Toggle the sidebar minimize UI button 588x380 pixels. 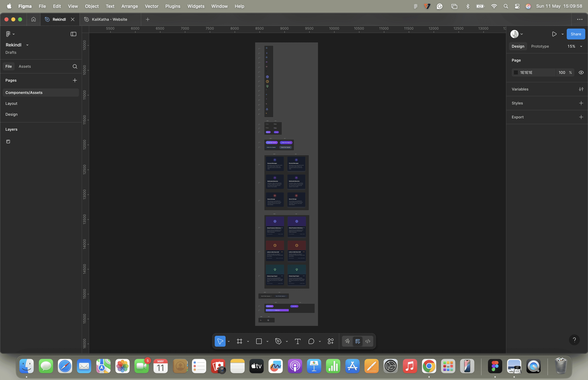click(73, 34)
